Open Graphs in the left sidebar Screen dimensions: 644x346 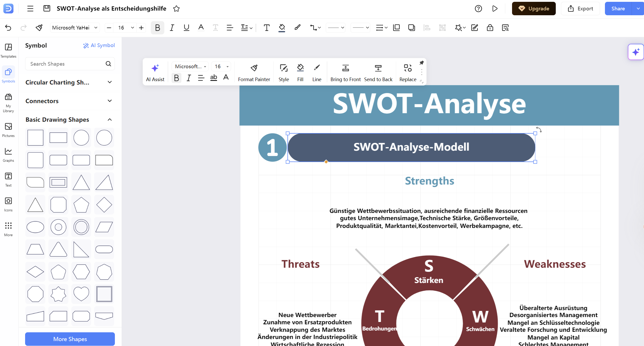click(x=8, y=155)
